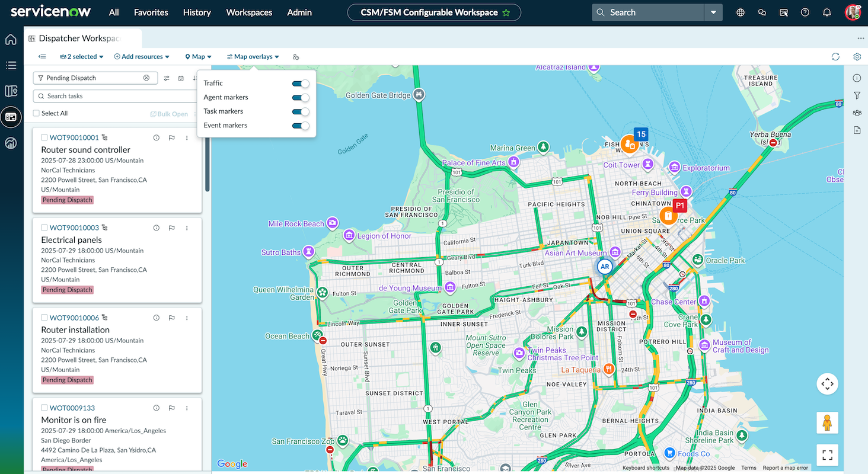Turn off Agent markers overlay
This screenshot has width=868, height=474.
pos(301,97)
